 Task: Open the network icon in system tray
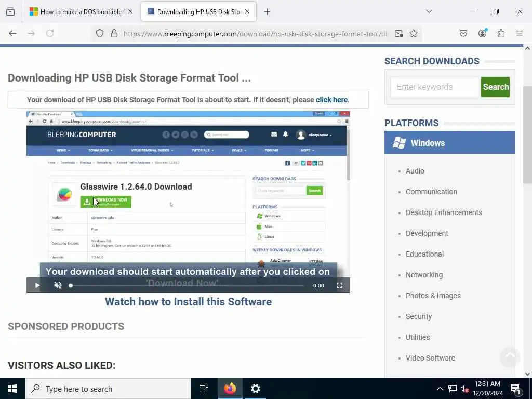point(453,389)
